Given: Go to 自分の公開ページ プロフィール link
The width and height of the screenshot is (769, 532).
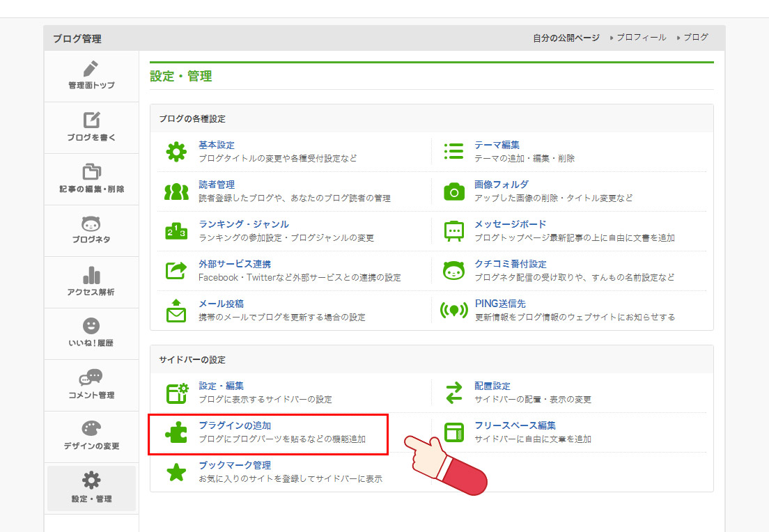Looking at the screenshot, I should click(641, 38).
